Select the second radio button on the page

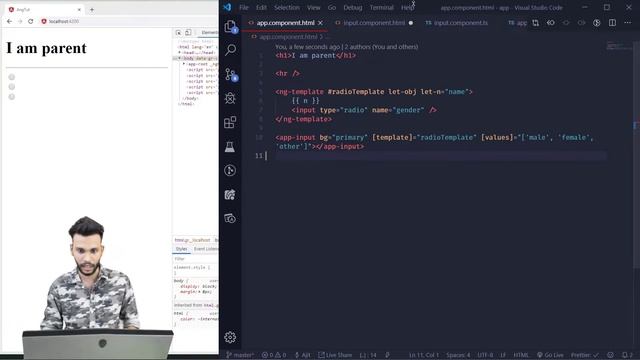tap(12, 87)
